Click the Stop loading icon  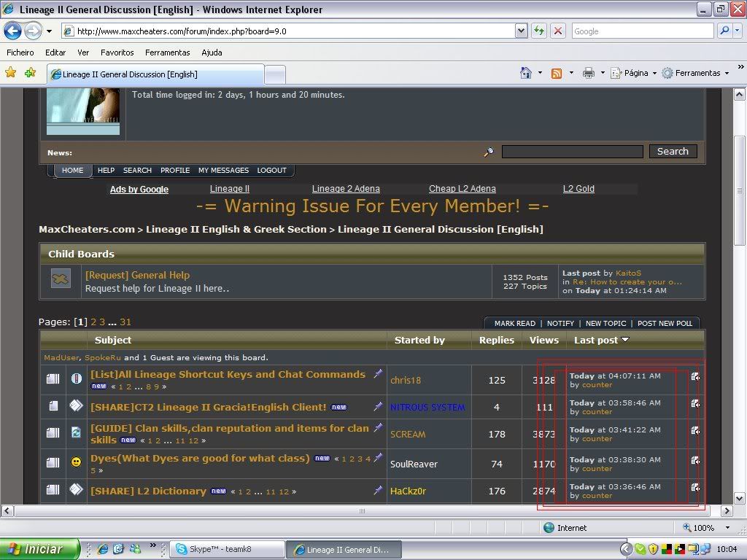pyautogui.click(x=558, y=31)
